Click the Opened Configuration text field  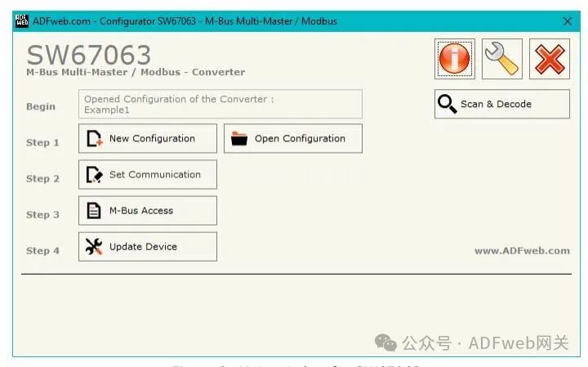click(220, 104)
